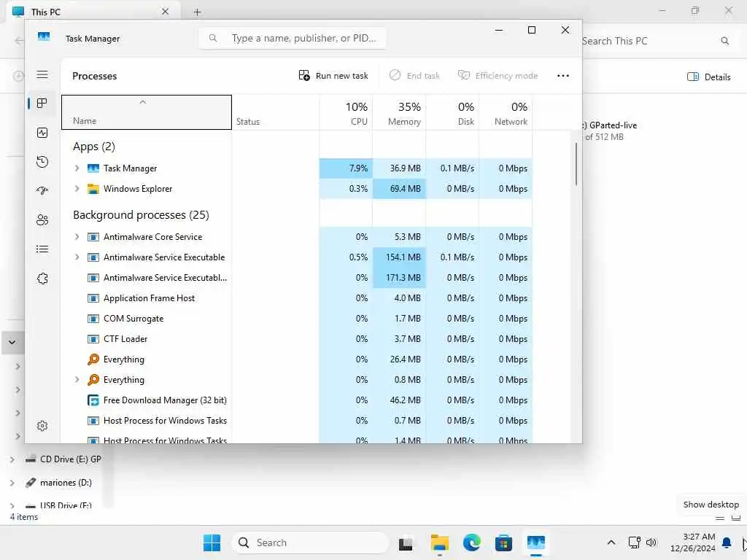Open the Users page icon in sidebar
Image resolution: width=747 pixels, height=560 pixels.
click(x=42, y=220)
